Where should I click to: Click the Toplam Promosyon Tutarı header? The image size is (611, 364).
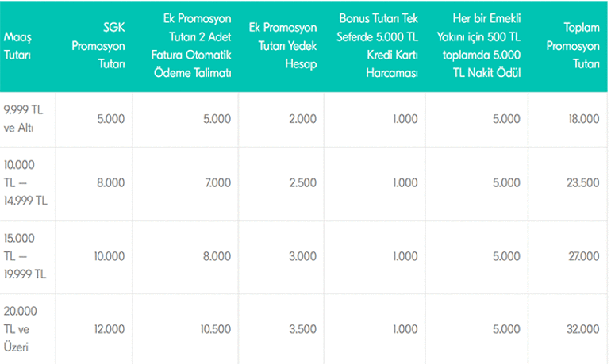[x=573, y=46]
